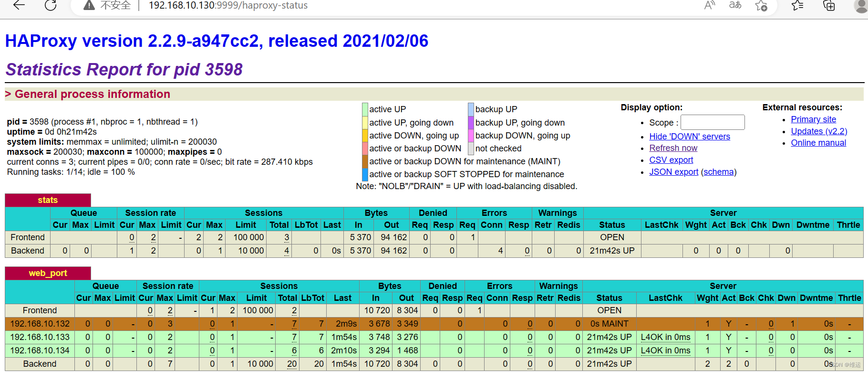
Task: Select the 192.168.10.132 server row label
Action: pos(40,324)
